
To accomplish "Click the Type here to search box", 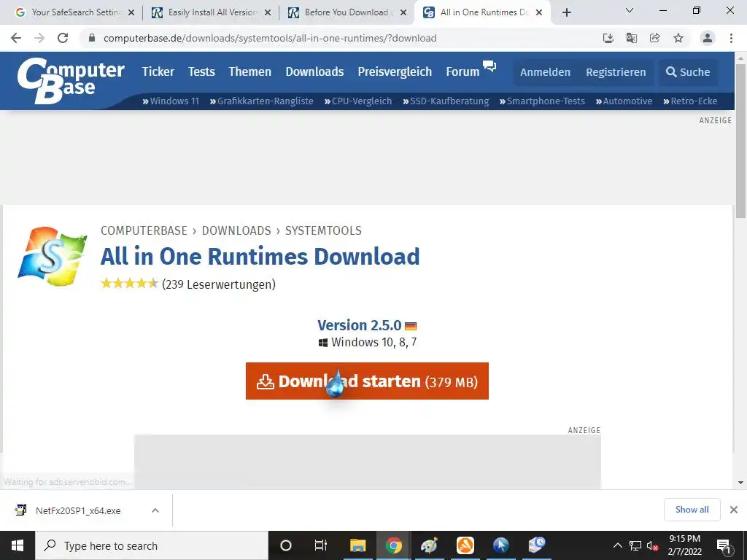I will tap(152, 545).
